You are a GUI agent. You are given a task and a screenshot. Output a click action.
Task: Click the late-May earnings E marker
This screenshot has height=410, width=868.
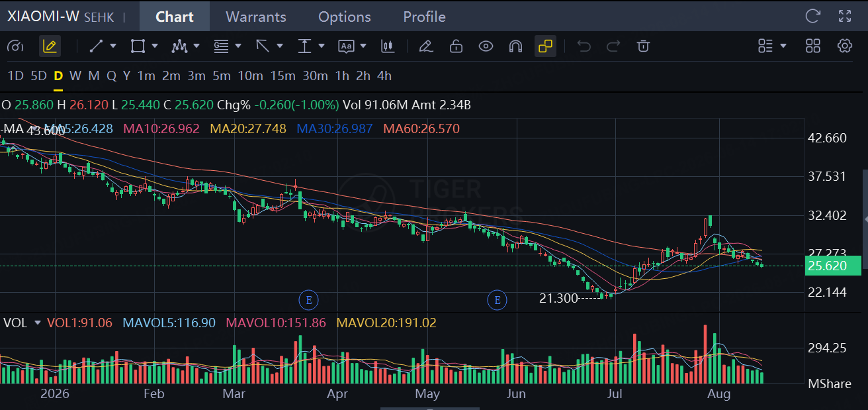coord(497,300)
